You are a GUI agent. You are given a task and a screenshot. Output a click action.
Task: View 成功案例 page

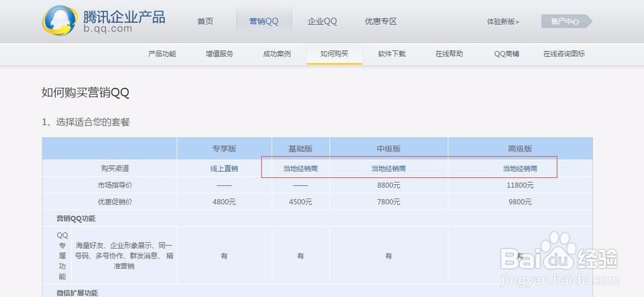pyautogui.click(x=277, y=54)
